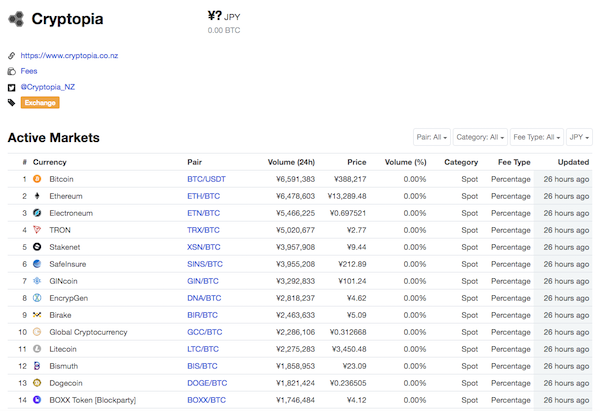This screenshot has height=411, width=600.
Task: Click the link chain icon beside website URL
Action: tap(11, 55)
